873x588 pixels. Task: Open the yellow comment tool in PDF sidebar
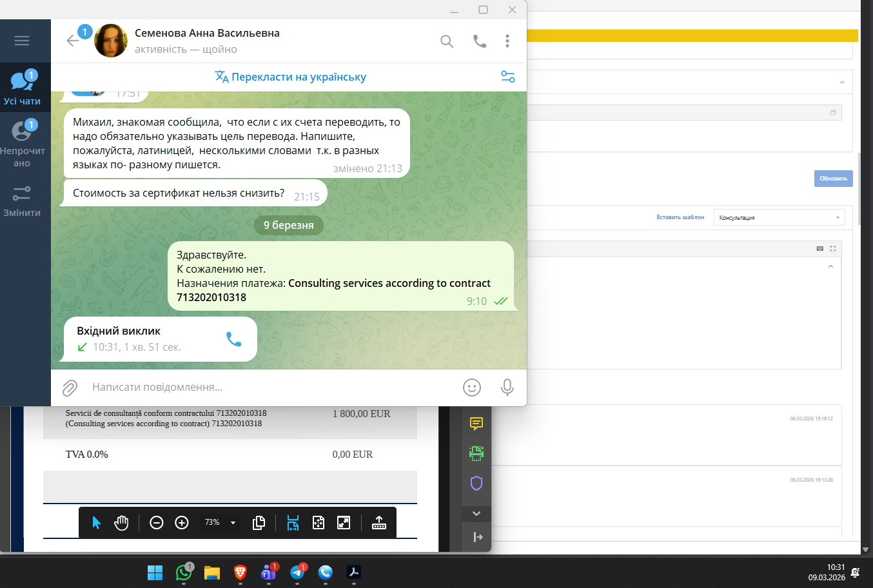pyautogui.click(x=476, y=424)
